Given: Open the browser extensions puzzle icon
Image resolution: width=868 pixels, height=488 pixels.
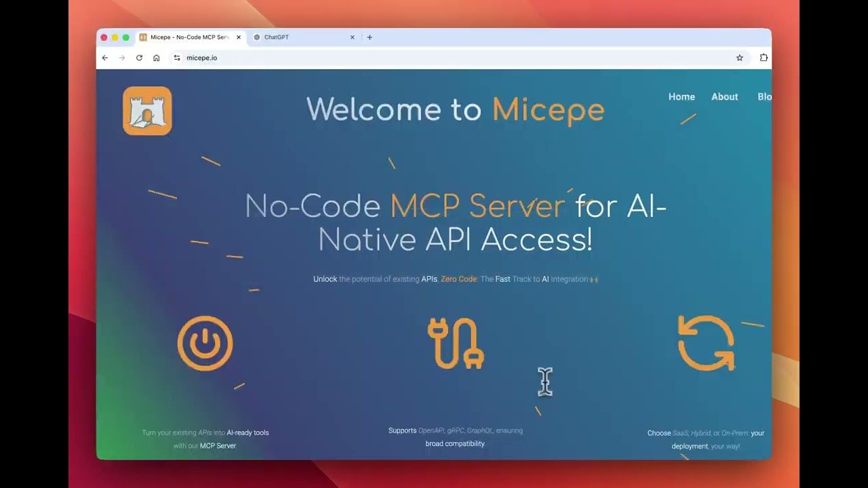Looking at the screenshot, I should (x=764, y=58).
